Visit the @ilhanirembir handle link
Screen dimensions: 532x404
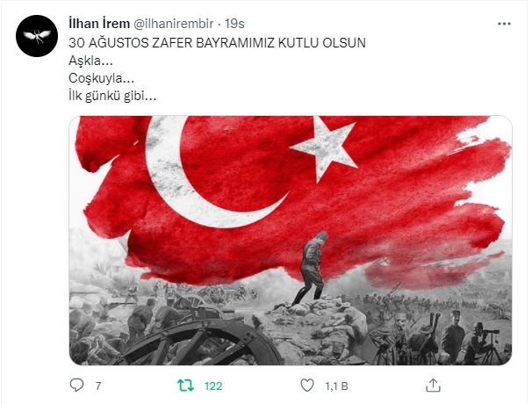(x=173, y=24)
